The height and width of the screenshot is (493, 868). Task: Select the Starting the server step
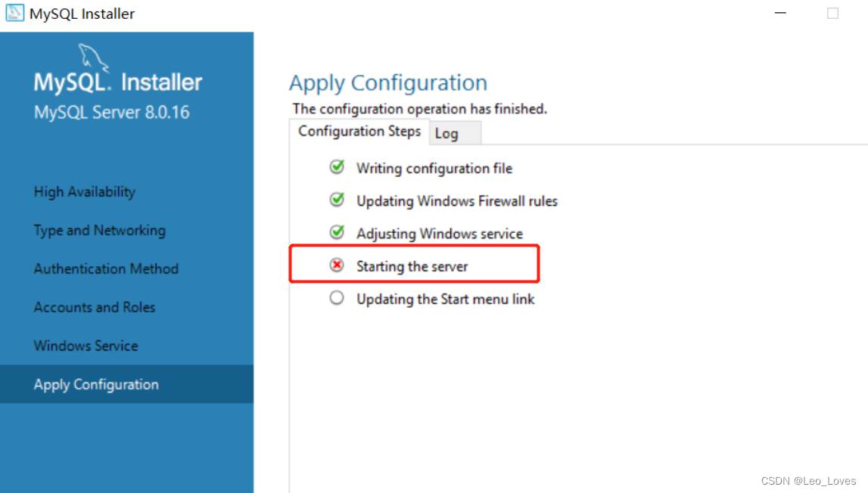[412, 265]
